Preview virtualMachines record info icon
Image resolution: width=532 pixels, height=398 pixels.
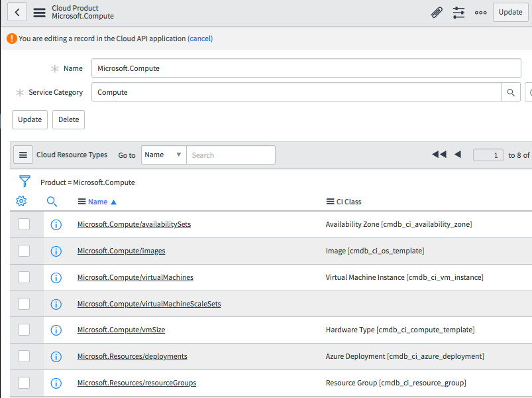[x=56, y=278]
